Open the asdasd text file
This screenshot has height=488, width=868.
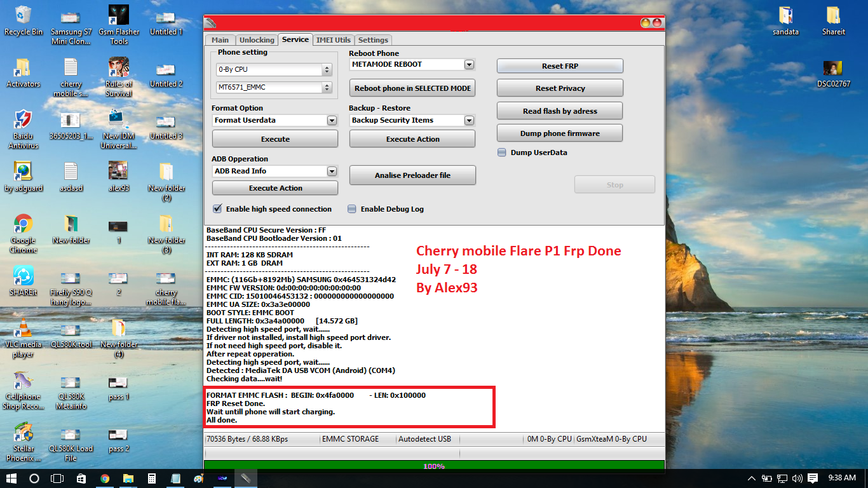point(71,177)
